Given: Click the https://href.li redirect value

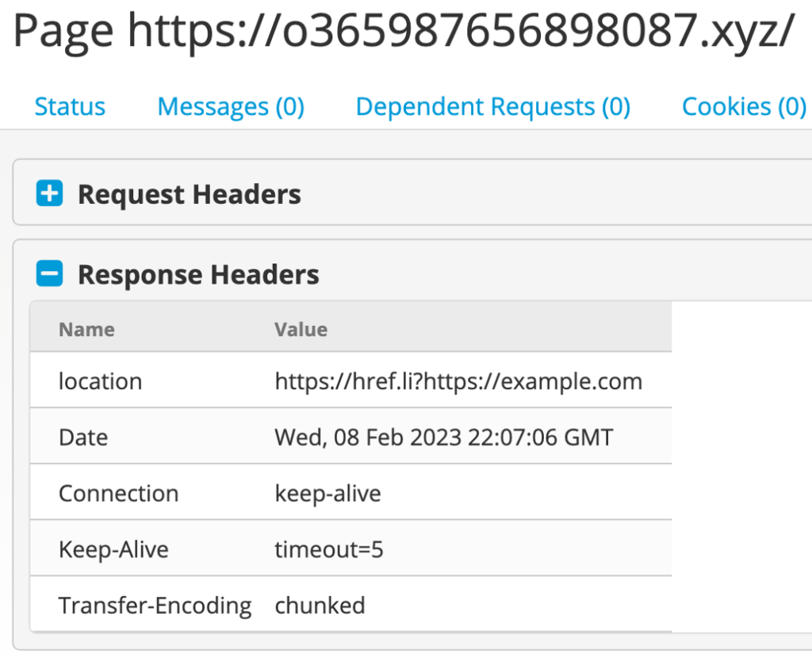Looking at the screenshot, I should coord(458,381).
